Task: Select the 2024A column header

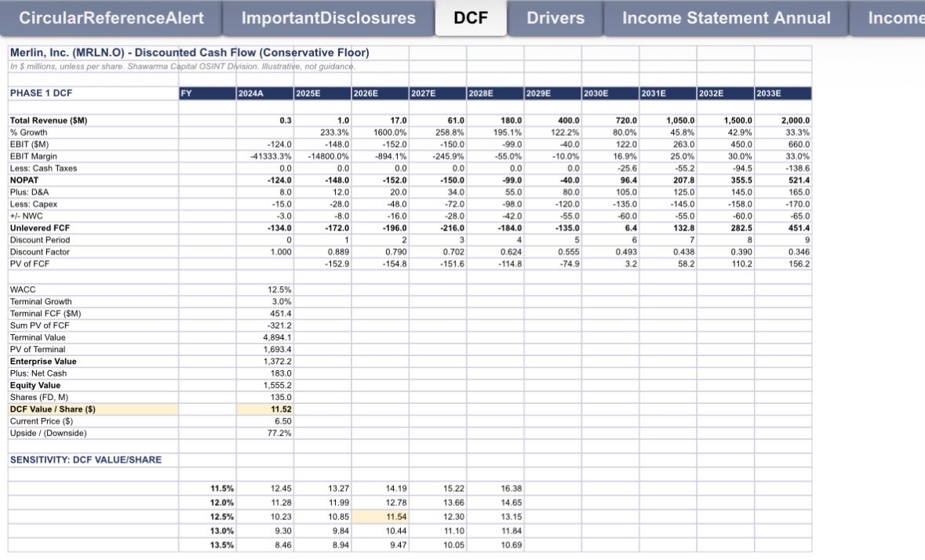Action: (x=265, y=93)
